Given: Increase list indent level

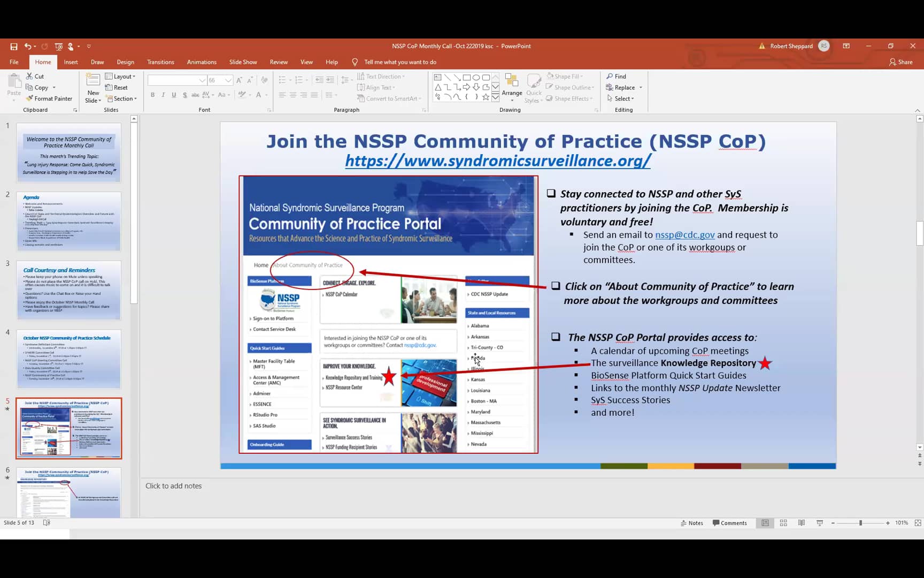Looking at the screenshot, I should tap(330, 80).
